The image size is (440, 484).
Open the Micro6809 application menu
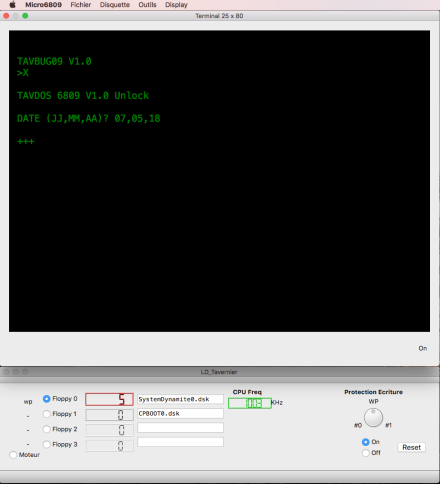[x=43, y=5]
